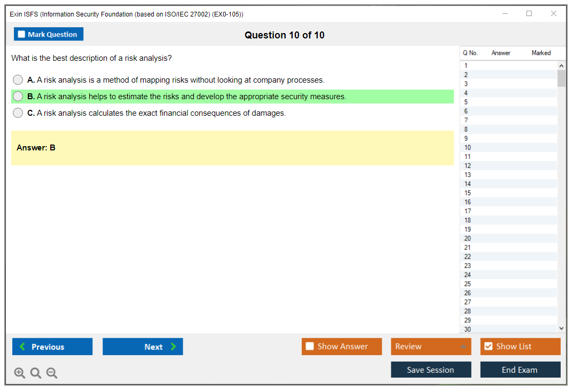Select answer option A radio button
Screen dimensions: 574x392
18,80
